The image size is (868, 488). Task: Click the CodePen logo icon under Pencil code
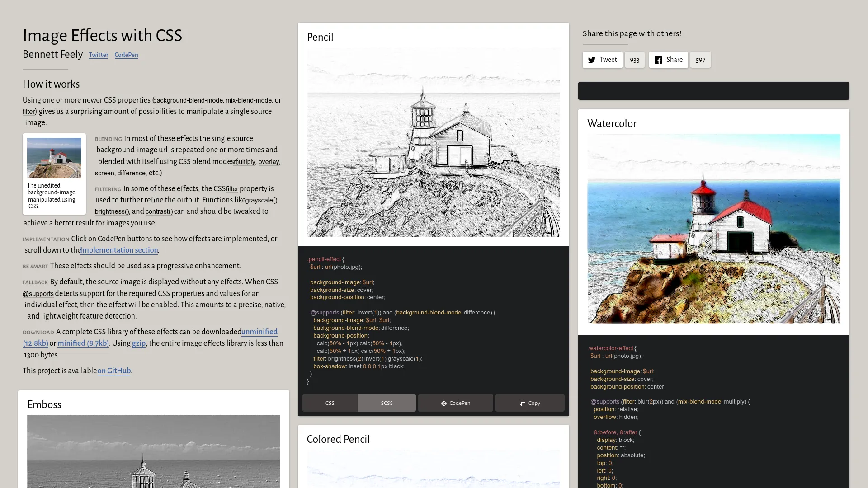[x=444, y=404]
